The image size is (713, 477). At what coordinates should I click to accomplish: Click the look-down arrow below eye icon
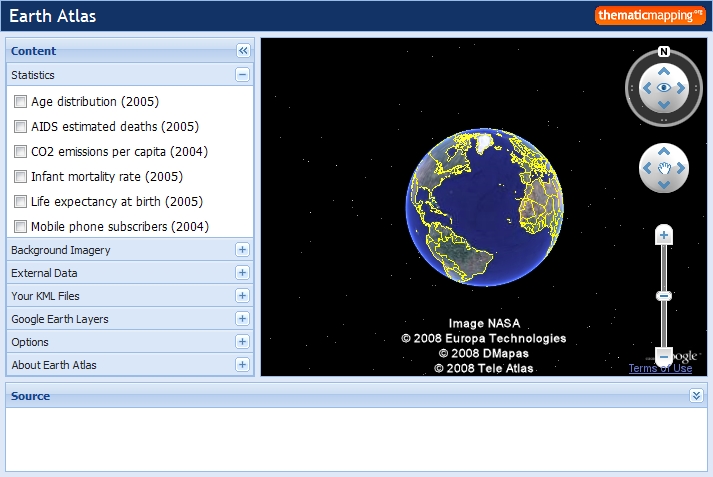[664, 105]
